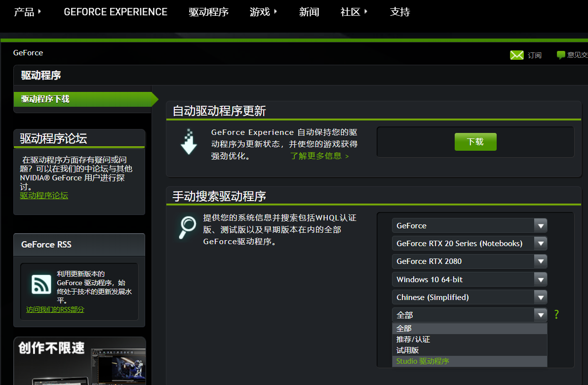Open 访问我们的RSS部分 link
The width and height of the screenshot is (588, 385).
(55, 309)
